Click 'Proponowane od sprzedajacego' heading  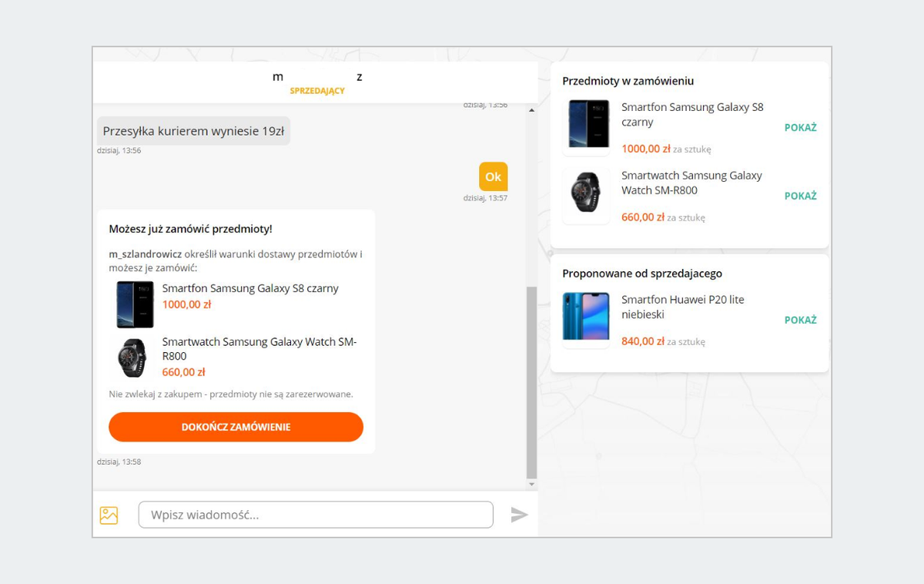tap(642, 274)
